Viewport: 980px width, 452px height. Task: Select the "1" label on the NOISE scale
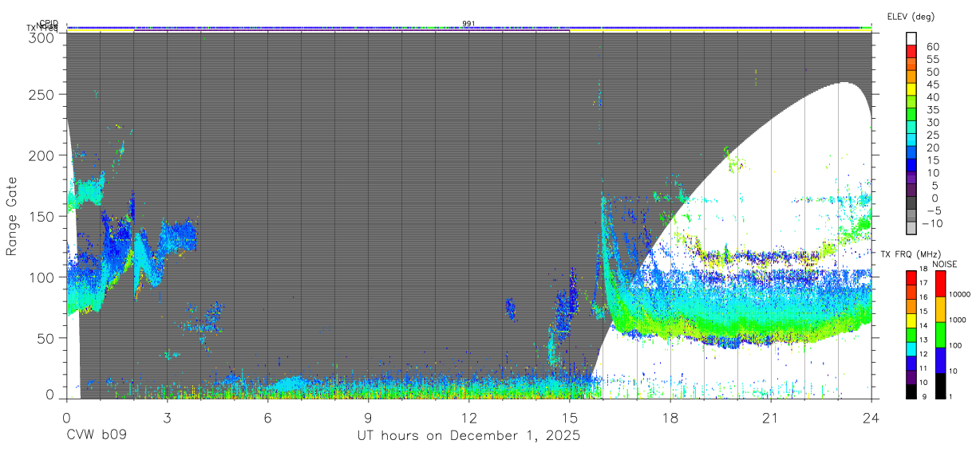point(951,397)
